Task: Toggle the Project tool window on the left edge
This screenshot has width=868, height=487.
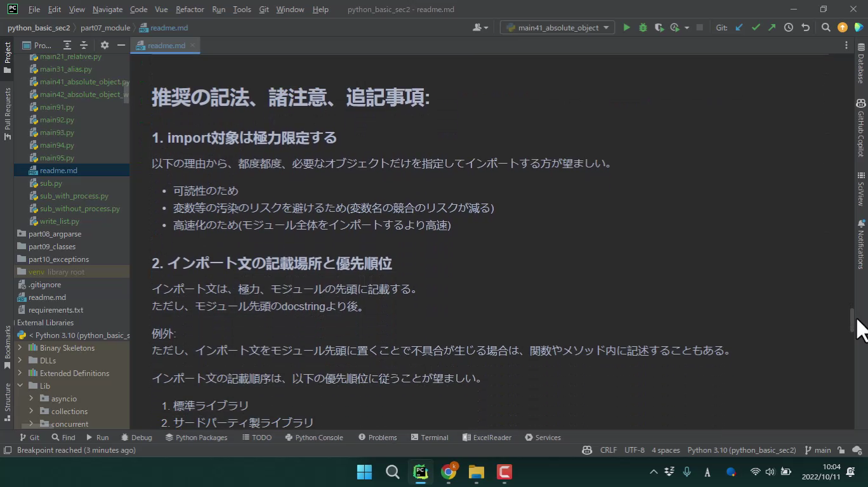Action: coord(8,57)
